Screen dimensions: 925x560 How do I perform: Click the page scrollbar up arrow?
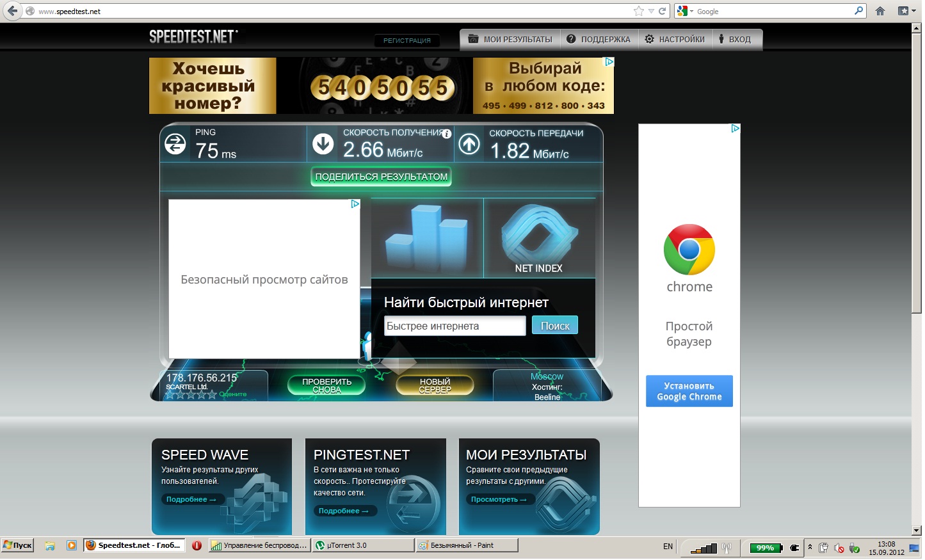point(917,29)
